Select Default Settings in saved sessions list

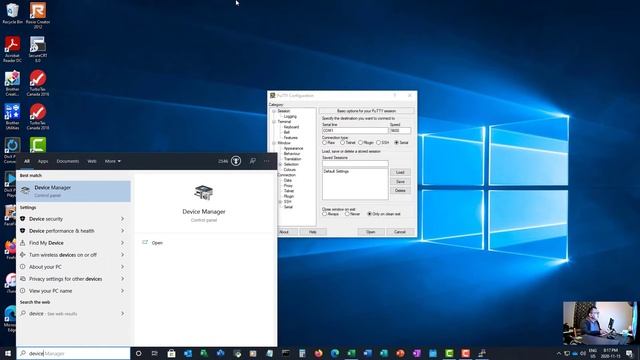336,171
